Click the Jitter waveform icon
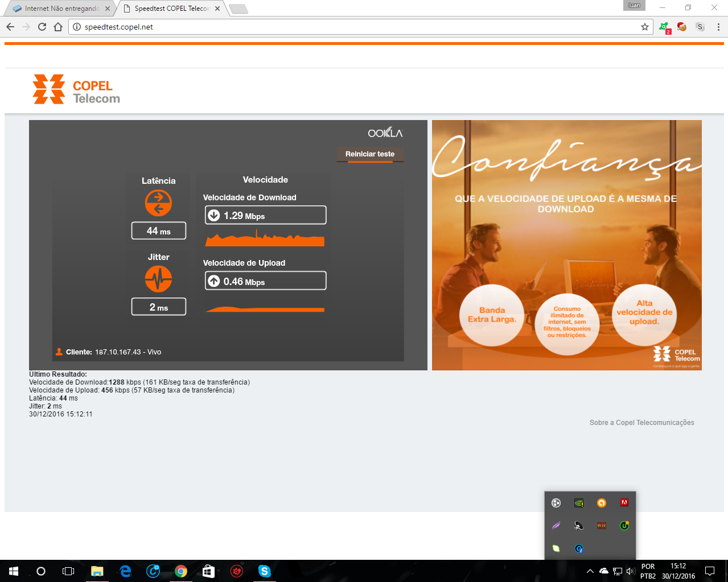The height and width of the screenshot is (582, 728). click(158, 279)
